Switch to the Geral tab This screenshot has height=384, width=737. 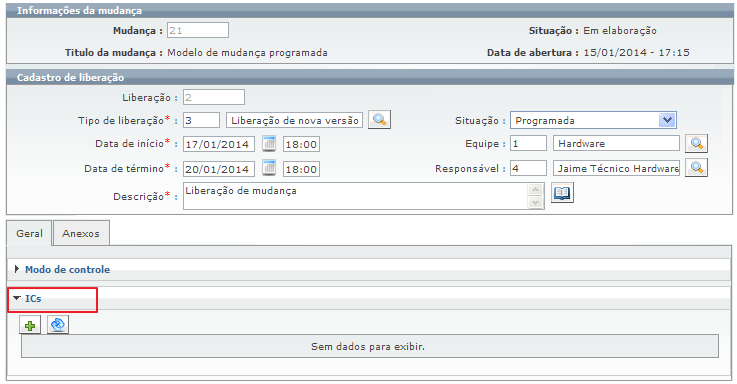(29, 233)
